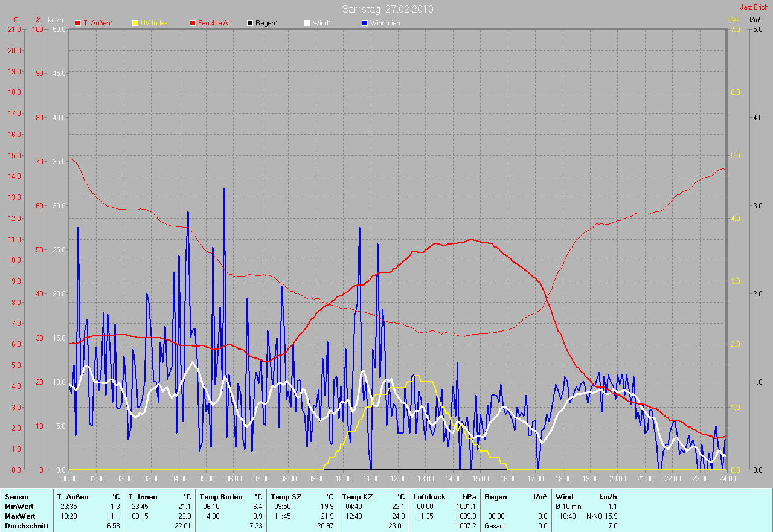773x532 pixels.
Task: Click the Luftdruck minimum value "1001.1"
Action: [466, 507]
